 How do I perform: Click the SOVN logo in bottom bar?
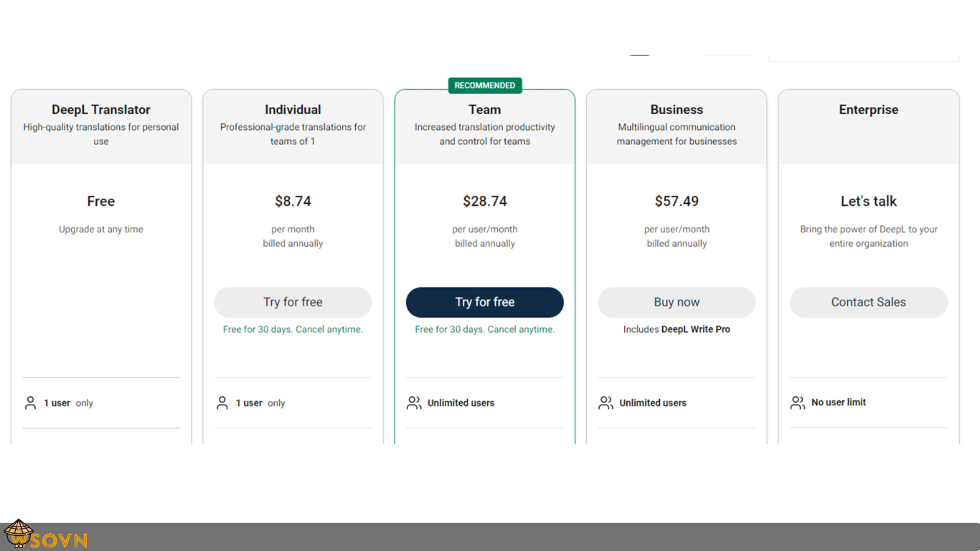point(45,536)
